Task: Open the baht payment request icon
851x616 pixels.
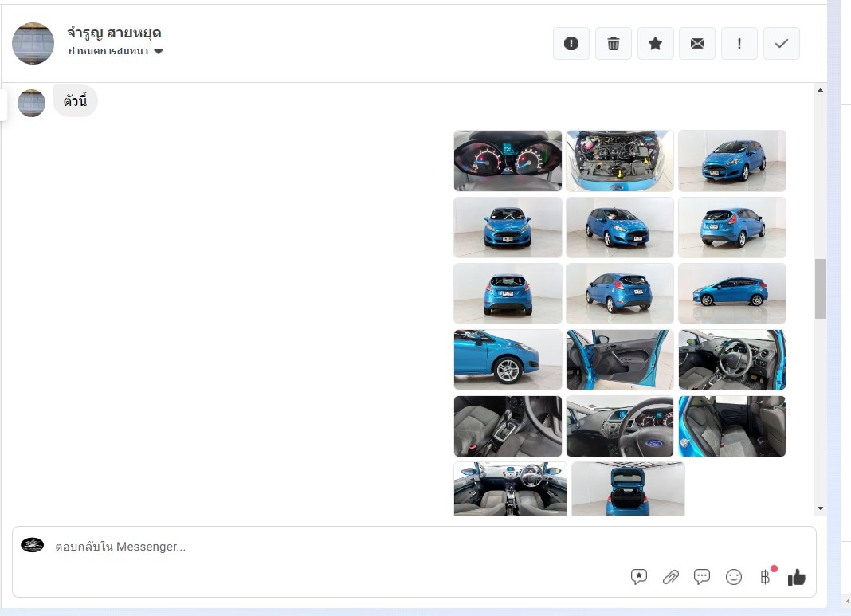Action: click(765, 577)
